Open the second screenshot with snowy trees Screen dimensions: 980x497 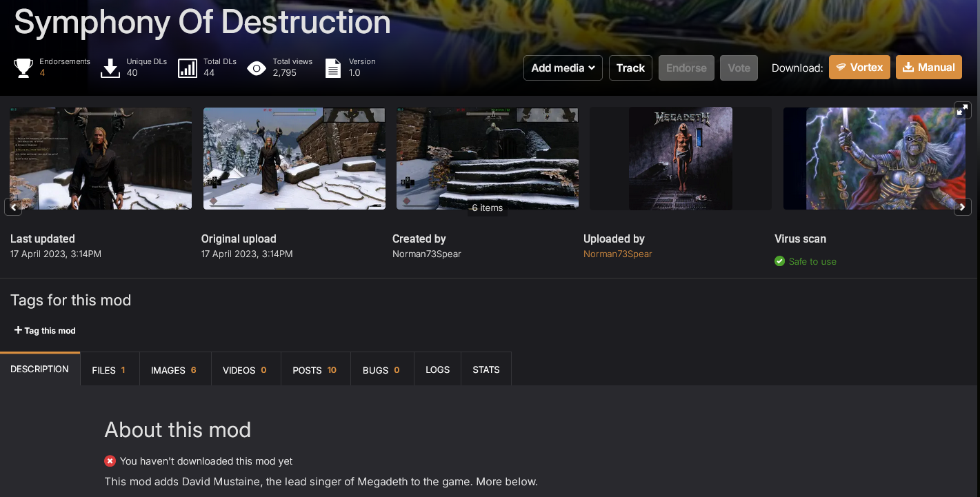pyautogui.click(x=294, y=159)
